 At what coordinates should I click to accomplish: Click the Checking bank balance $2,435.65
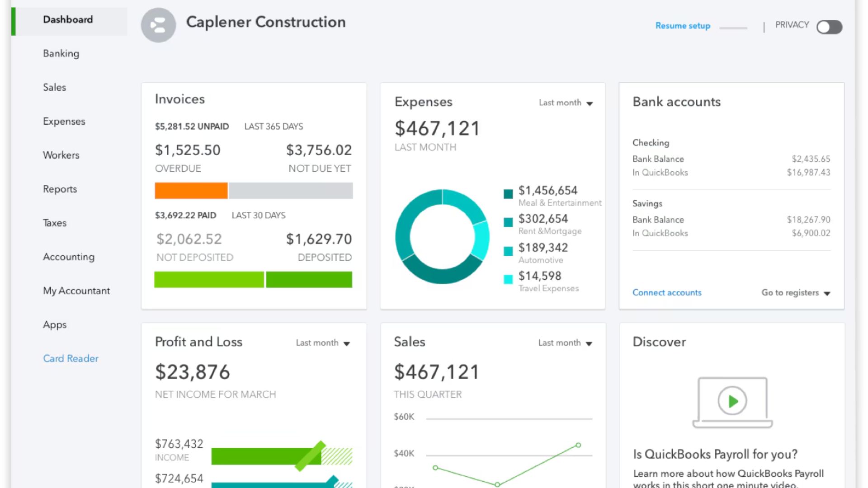tap(811, 159)
